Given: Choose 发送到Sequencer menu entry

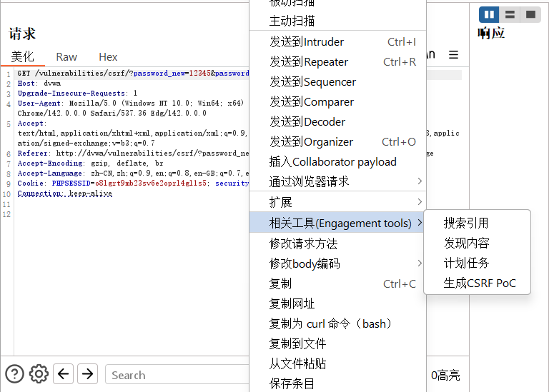Looking at the screenshot, I should (x=337, y=82).
